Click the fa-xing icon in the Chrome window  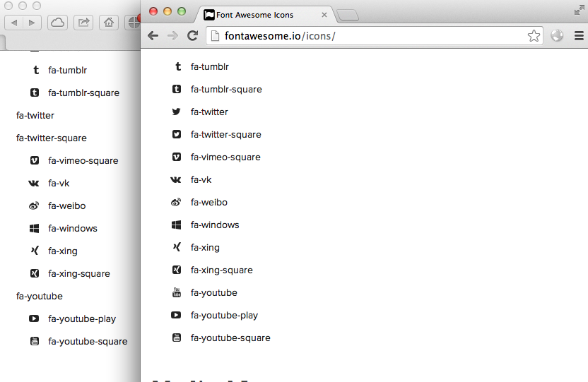[x=177, y=247]
